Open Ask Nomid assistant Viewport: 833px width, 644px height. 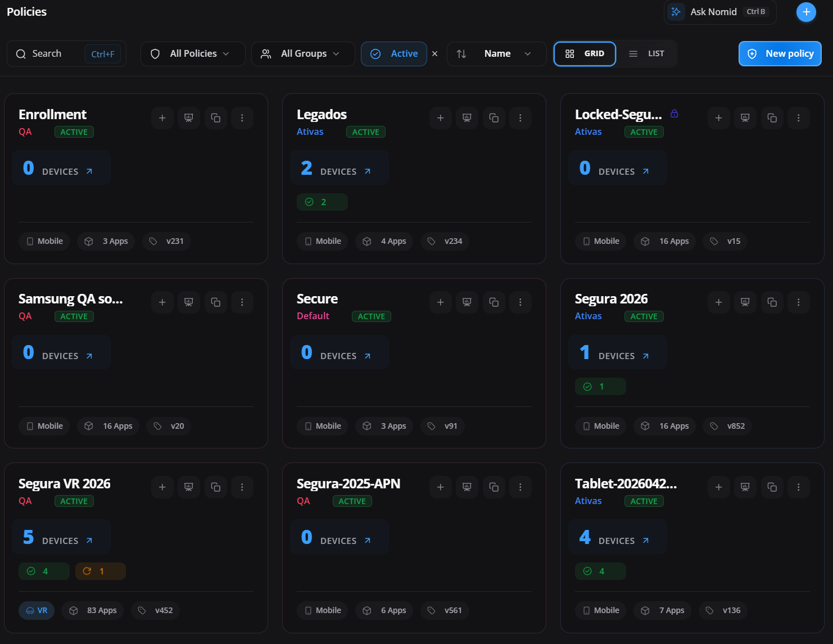(x=720, y=12)
